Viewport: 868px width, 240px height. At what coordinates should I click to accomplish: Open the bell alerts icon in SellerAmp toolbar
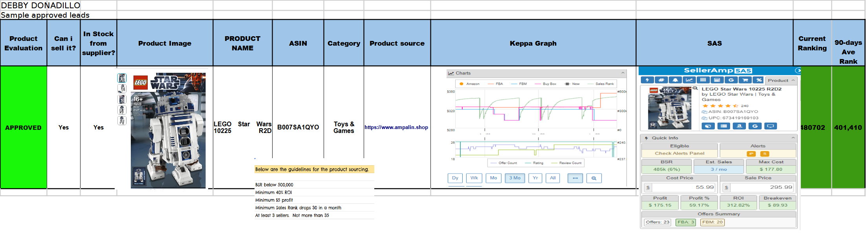click(675, 80)
